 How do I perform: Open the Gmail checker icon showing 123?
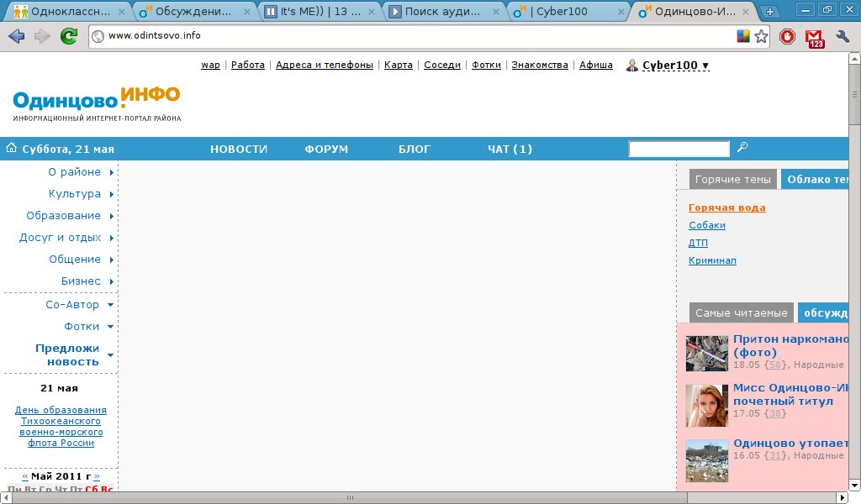(815, 38)
